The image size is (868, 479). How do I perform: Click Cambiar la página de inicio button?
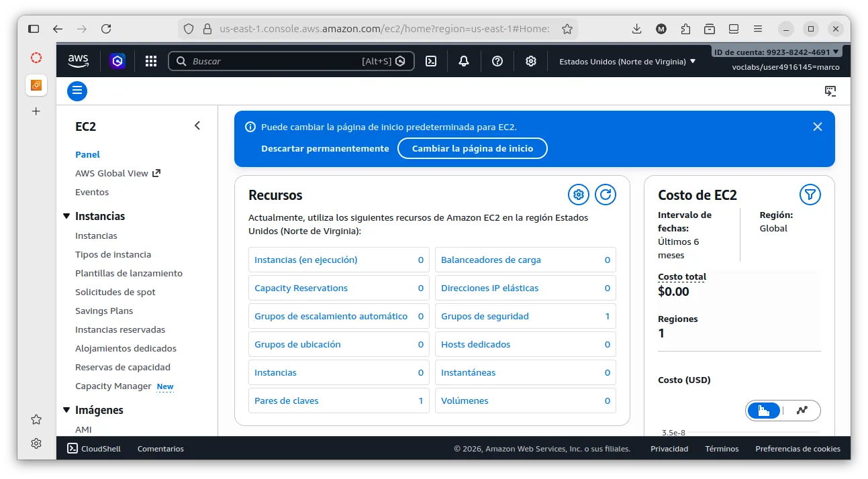click(x=472, y=148)
